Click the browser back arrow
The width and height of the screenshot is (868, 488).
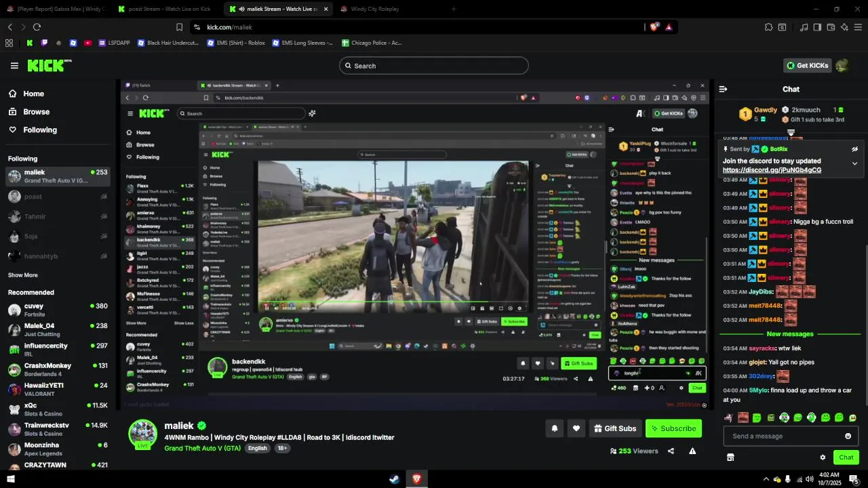pos(9,27)
